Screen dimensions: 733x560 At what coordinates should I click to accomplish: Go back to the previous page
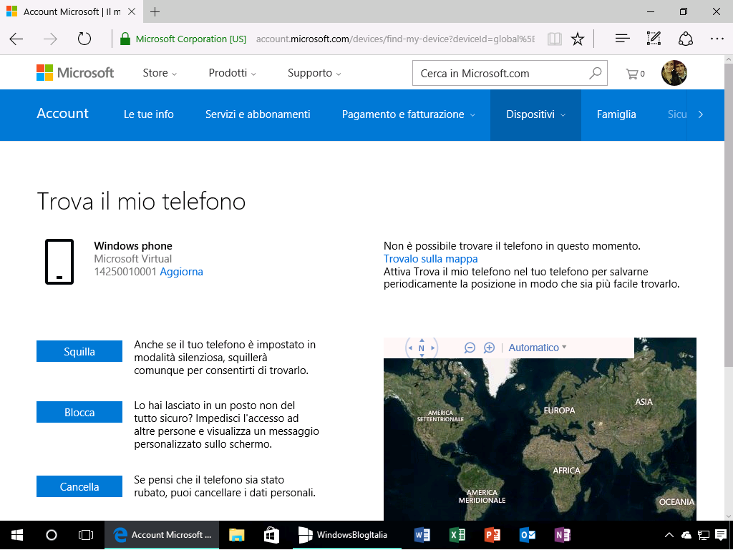16,39
